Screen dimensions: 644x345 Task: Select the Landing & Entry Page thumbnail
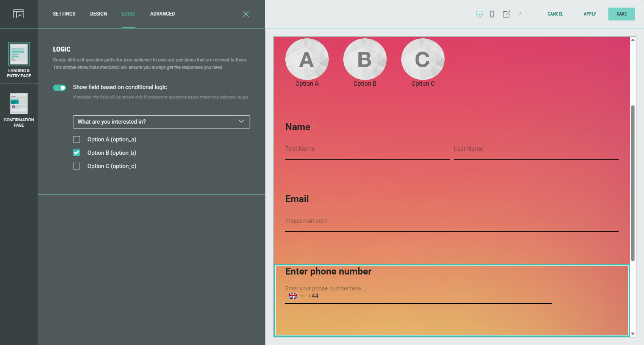coord(19,54)
